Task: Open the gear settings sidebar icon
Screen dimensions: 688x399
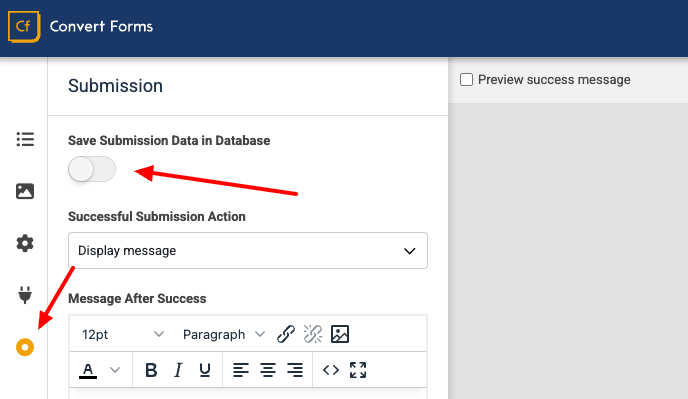Action: 25,243
